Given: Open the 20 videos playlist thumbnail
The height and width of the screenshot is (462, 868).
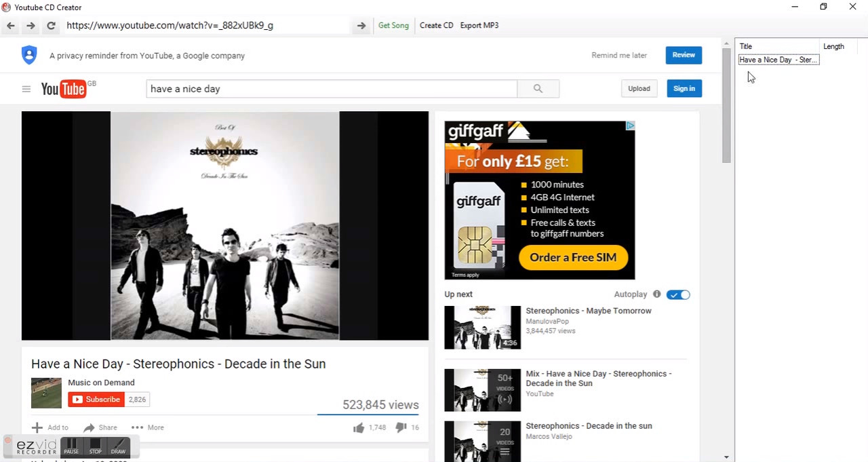Looking at the screenshot, I should (482, 441).
